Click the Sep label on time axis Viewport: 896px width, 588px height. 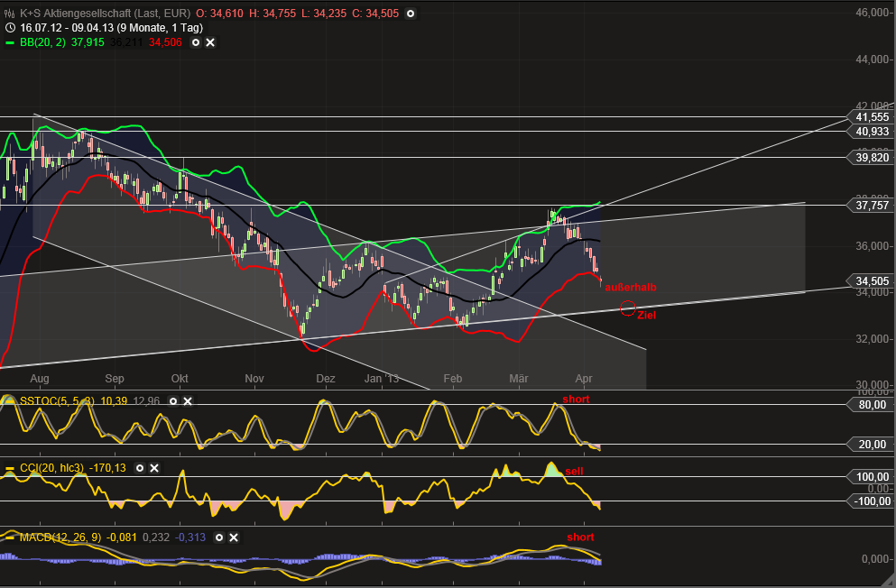click(x=115, y=379)
